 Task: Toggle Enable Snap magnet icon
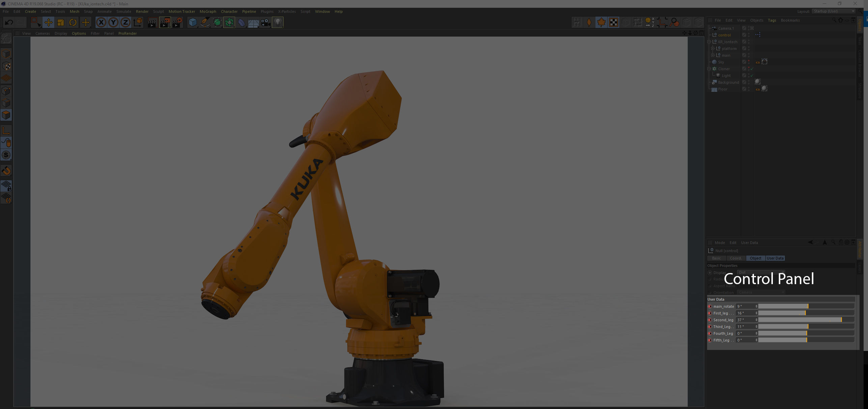(x=6, y=170)
